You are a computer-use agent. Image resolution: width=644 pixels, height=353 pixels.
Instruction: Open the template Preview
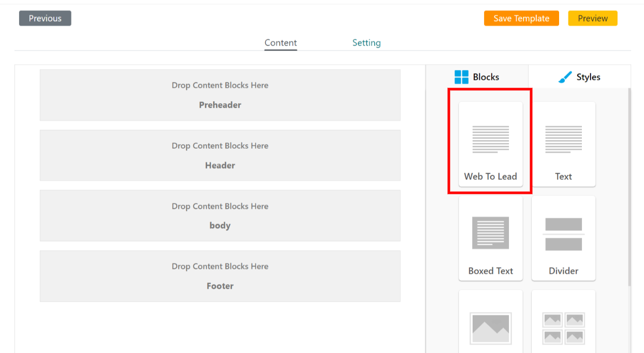point(593,18)
